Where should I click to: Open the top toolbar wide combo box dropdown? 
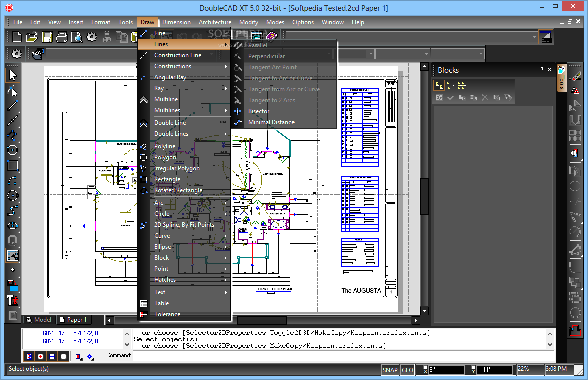(534, 37)
